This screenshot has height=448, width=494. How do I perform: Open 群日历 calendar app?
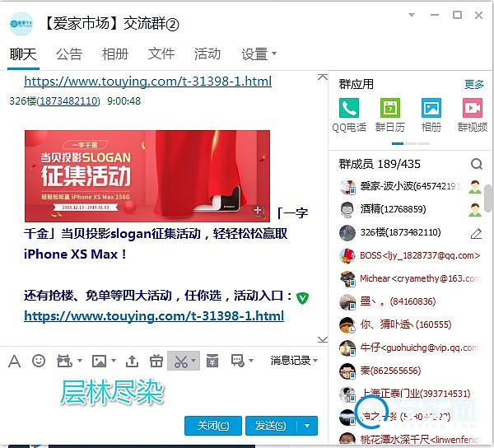tap(390, 115)
